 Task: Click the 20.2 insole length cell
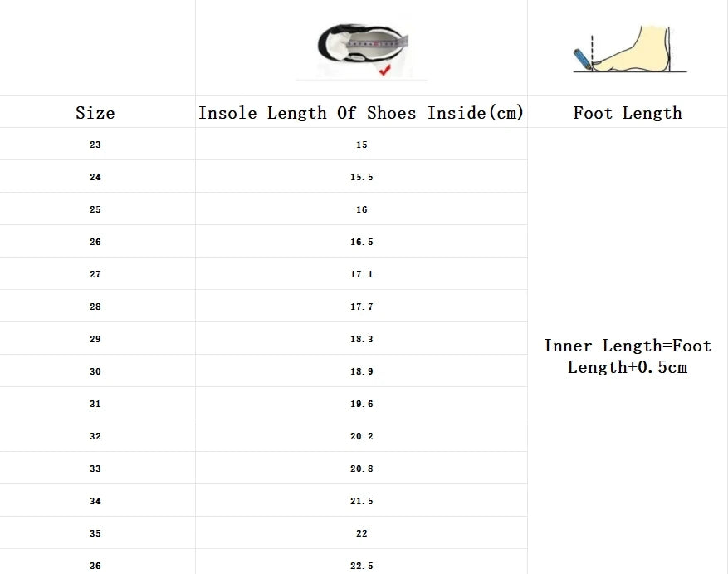[x=362, y=436]
